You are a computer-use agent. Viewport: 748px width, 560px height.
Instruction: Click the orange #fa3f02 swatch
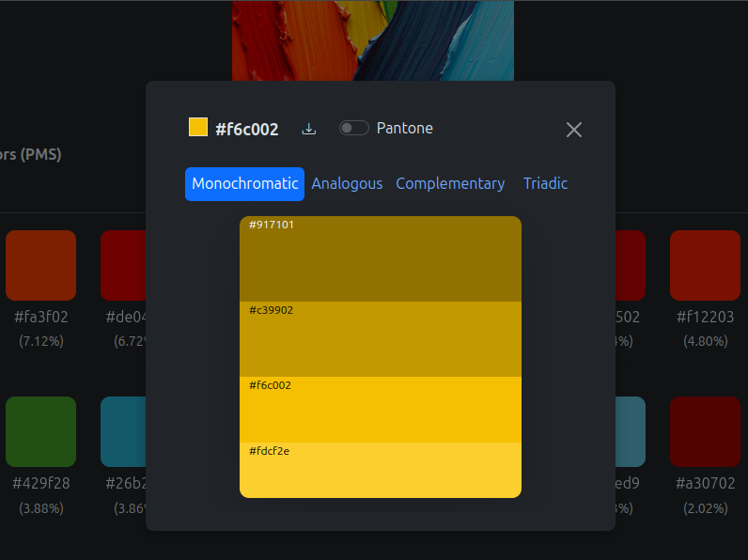41,265
